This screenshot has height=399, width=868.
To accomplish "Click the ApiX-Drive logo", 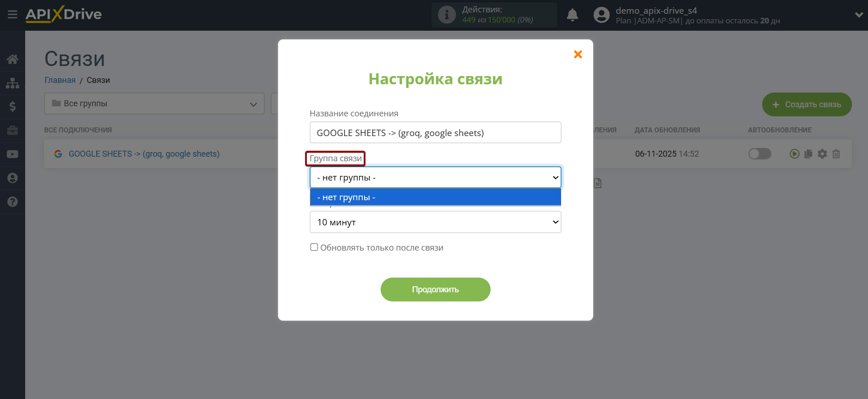I will pyautogui.click(x=64, y=14).
